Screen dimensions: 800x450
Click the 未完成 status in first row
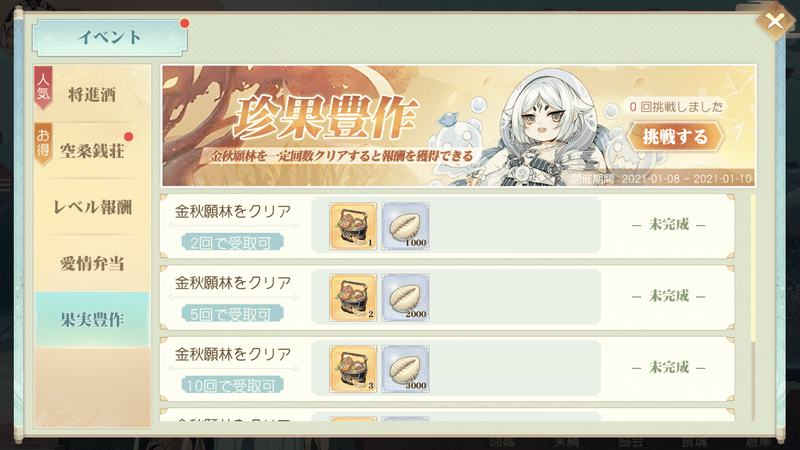point(669,224)
